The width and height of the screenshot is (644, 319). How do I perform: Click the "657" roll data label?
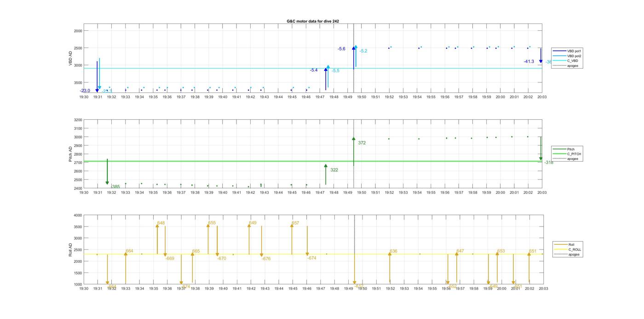point(295,223)
